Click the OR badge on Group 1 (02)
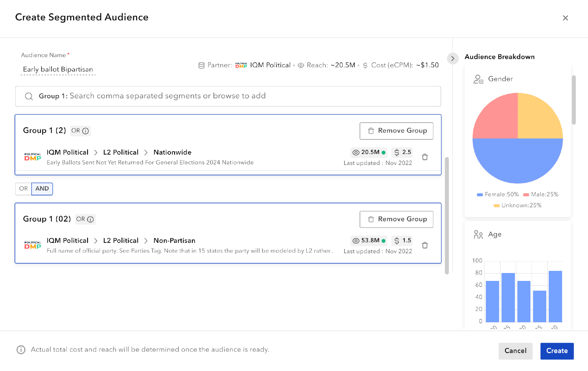The width and height of the screenshot is (588, 371). click(80, 219)
